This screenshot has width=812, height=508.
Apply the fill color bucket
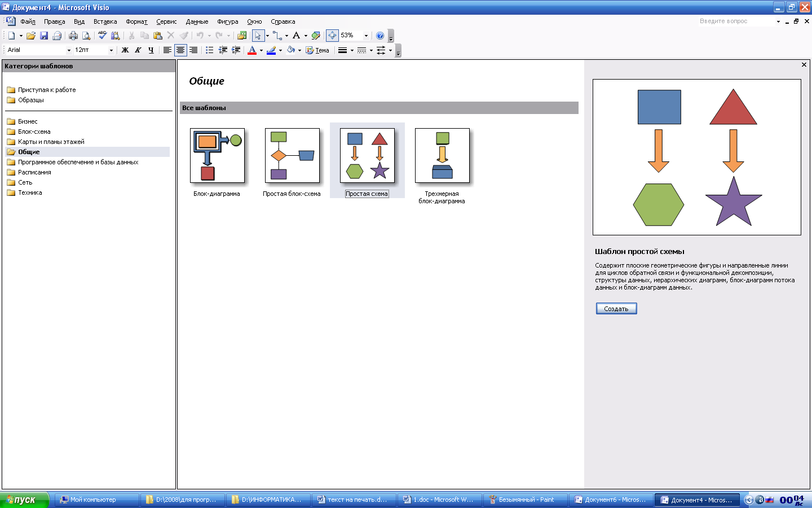(x=291, y=50)
